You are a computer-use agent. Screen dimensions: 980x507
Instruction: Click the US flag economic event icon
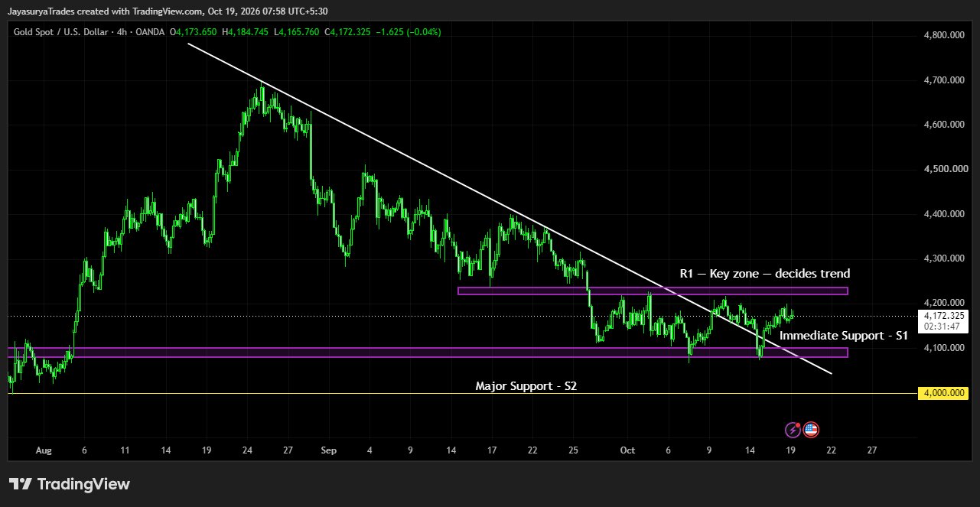(x=811, y=430)
